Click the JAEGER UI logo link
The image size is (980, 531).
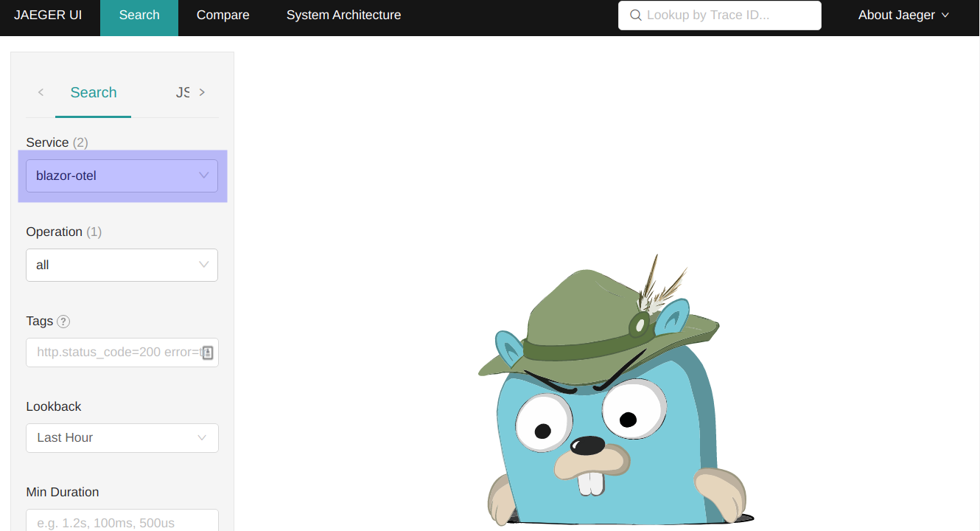tap(47, 15)
